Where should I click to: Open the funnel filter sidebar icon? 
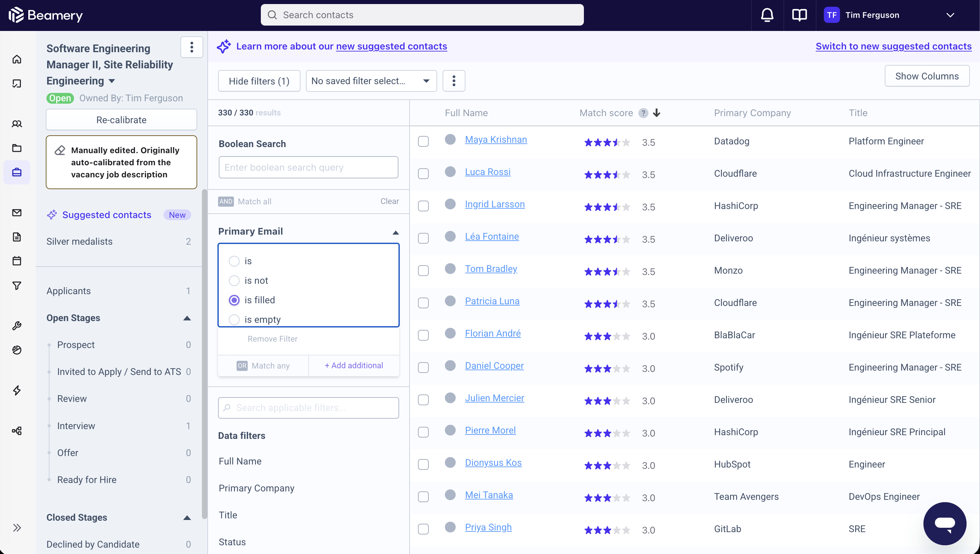17,285
